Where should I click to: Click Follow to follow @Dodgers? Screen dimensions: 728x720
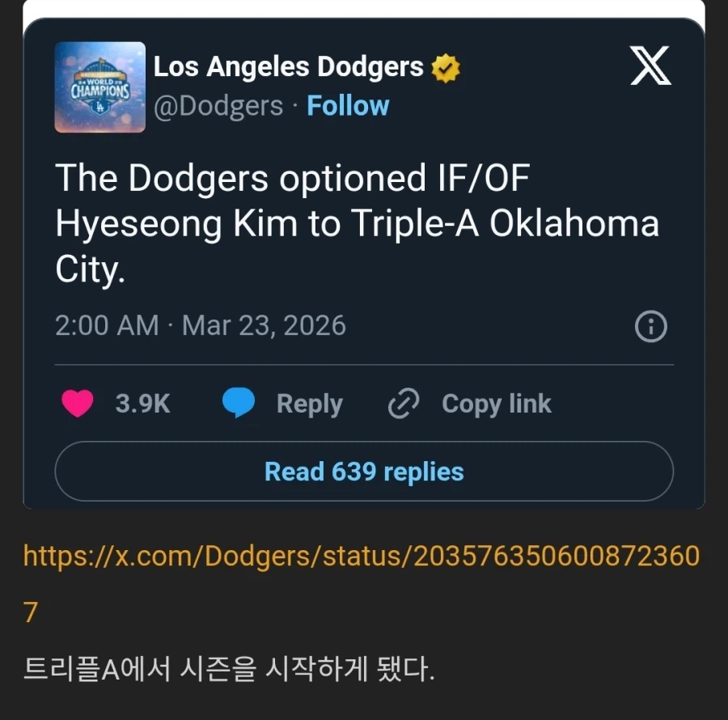[x=348, y=105]
